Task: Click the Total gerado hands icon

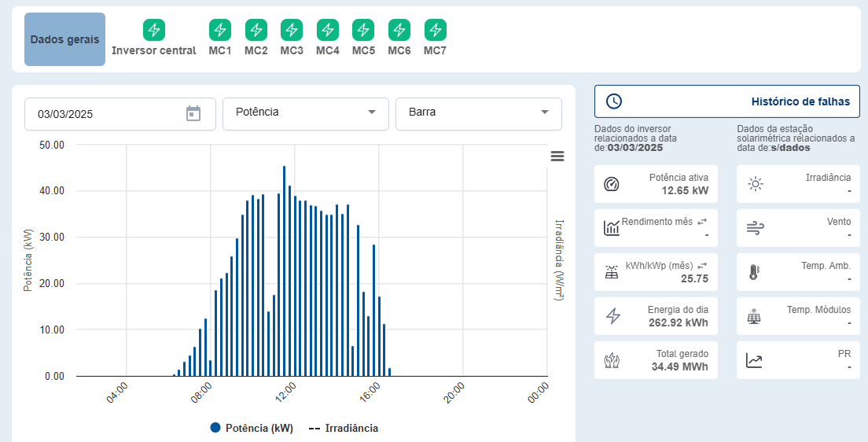Action: [611, 360]
